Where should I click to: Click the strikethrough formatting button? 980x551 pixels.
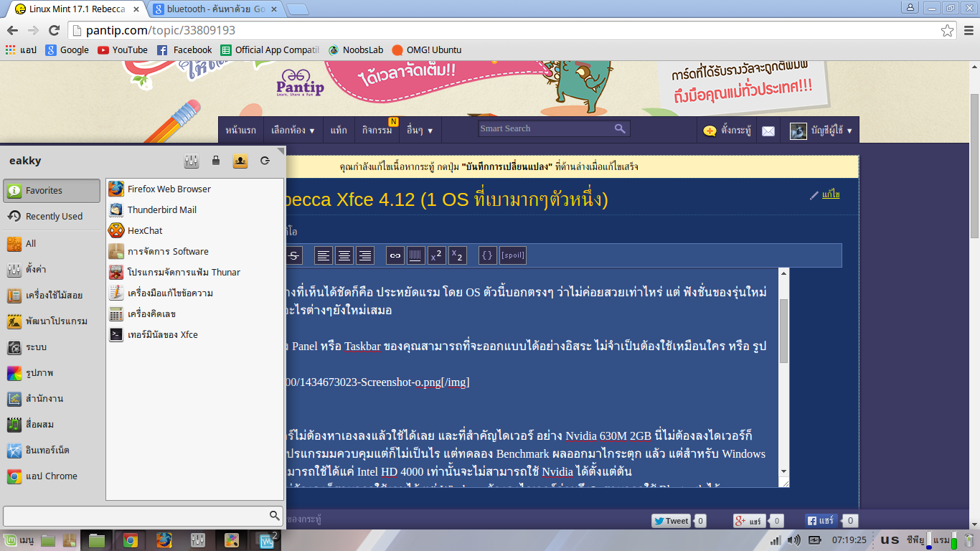coord(294,255)
